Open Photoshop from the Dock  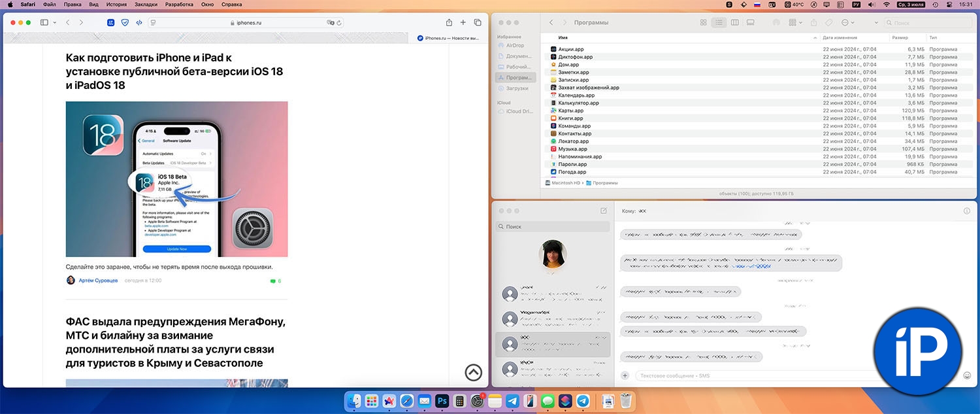click(442, 401)
